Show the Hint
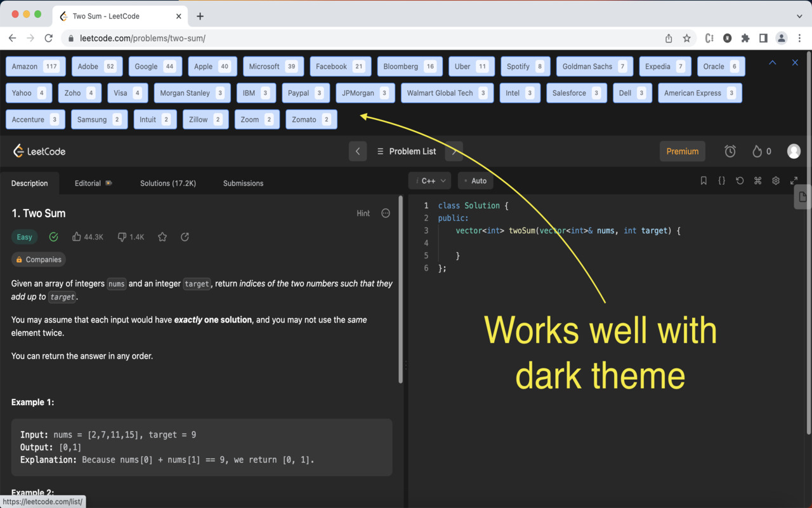Viewport: 812px width, 508px height. 363,213
